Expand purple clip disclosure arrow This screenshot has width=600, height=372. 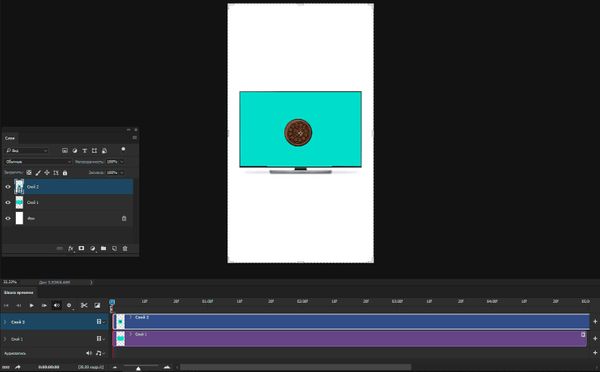130,334
